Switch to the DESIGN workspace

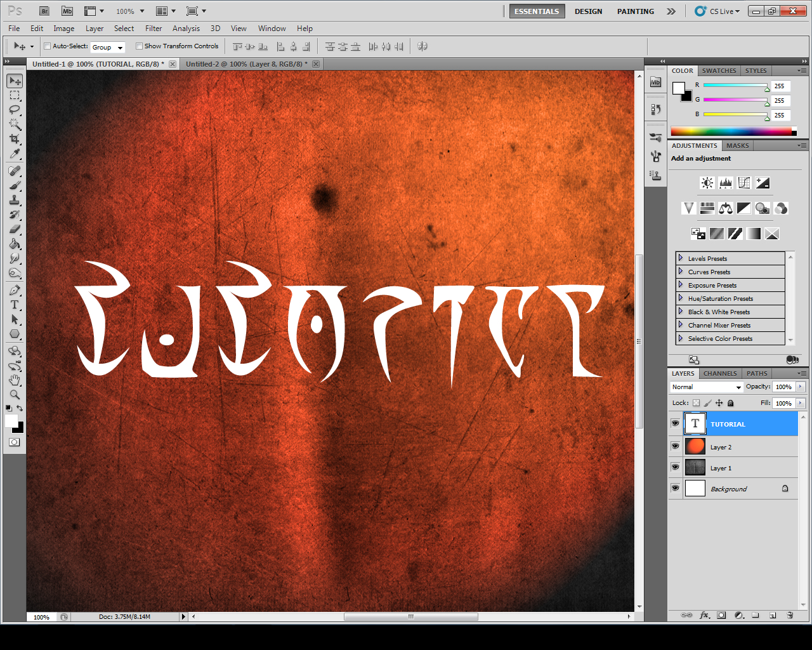[x=588, y=11]
